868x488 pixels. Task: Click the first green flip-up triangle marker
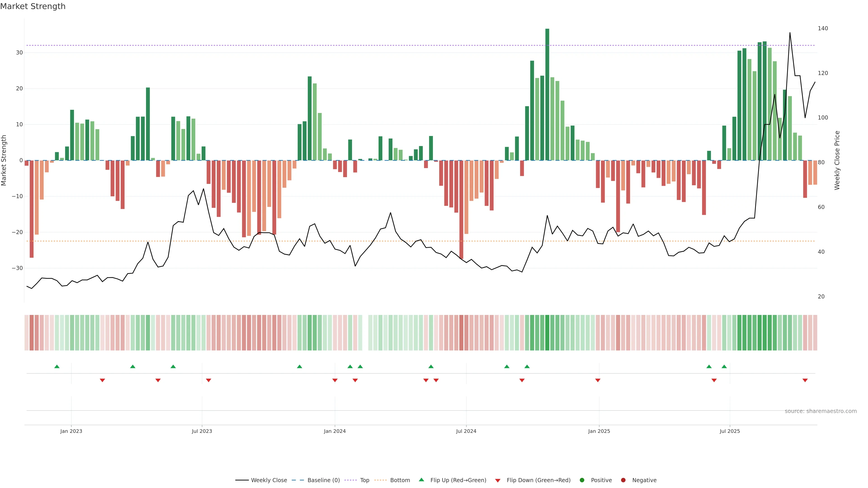coord(57,366)
